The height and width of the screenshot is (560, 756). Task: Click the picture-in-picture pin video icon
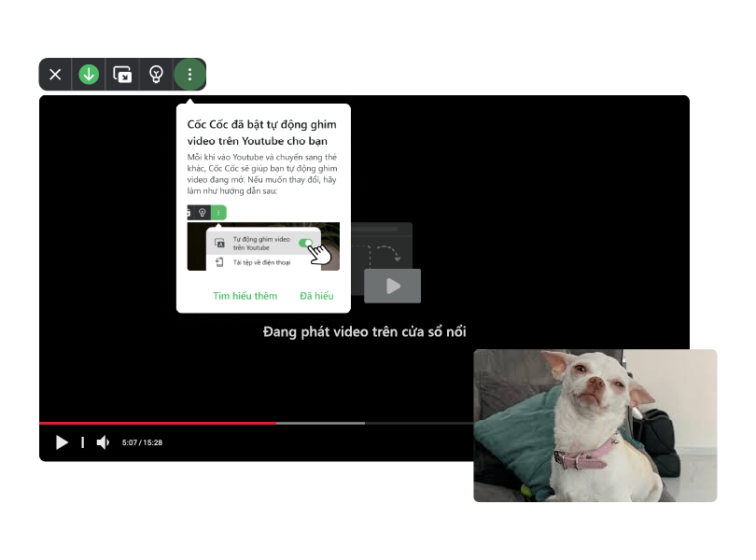tap(122, 75)
